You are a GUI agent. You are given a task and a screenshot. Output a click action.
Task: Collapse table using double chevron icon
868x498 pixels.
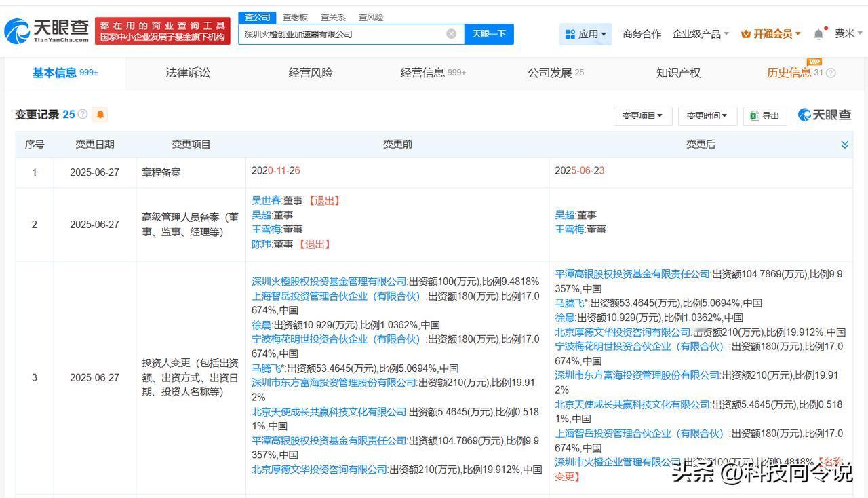[x=844, y=145]
